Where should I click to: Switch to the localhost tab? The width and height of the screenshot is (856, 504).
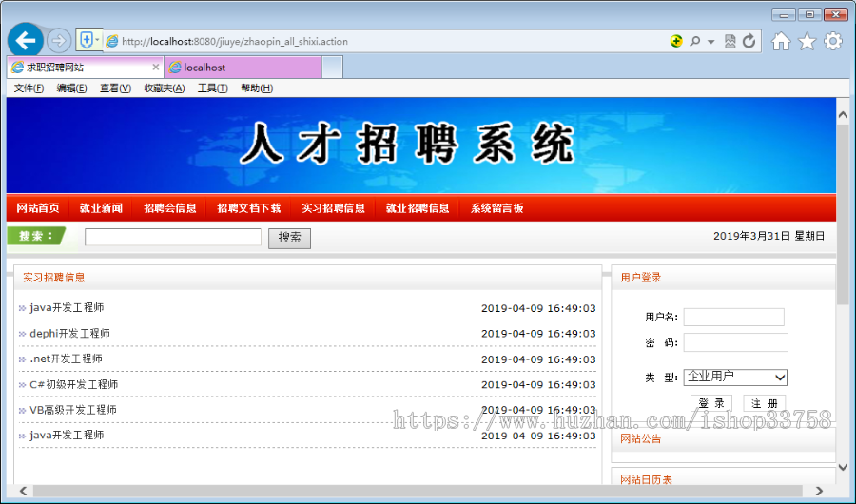pos(243,68)
